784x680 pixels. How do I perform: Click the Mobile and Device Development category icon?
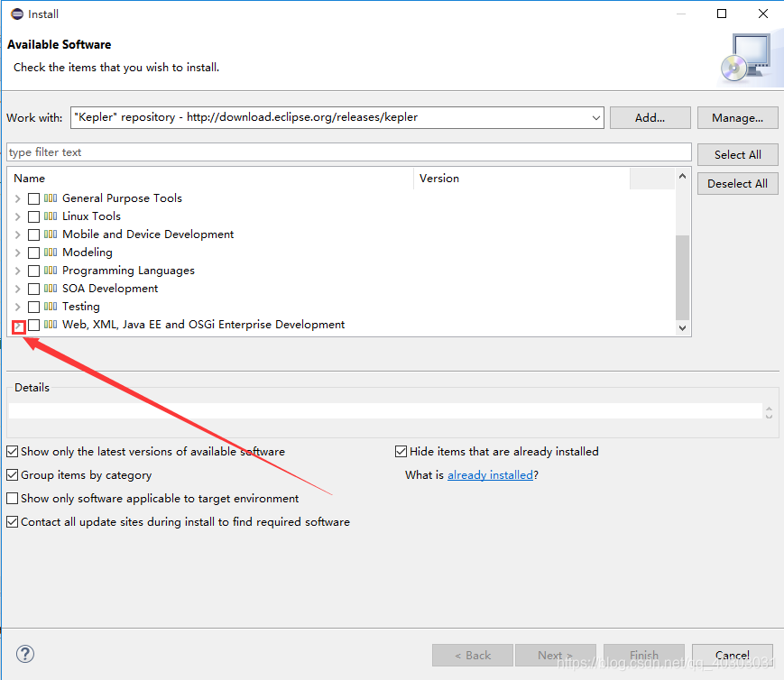tap(51, 234)
